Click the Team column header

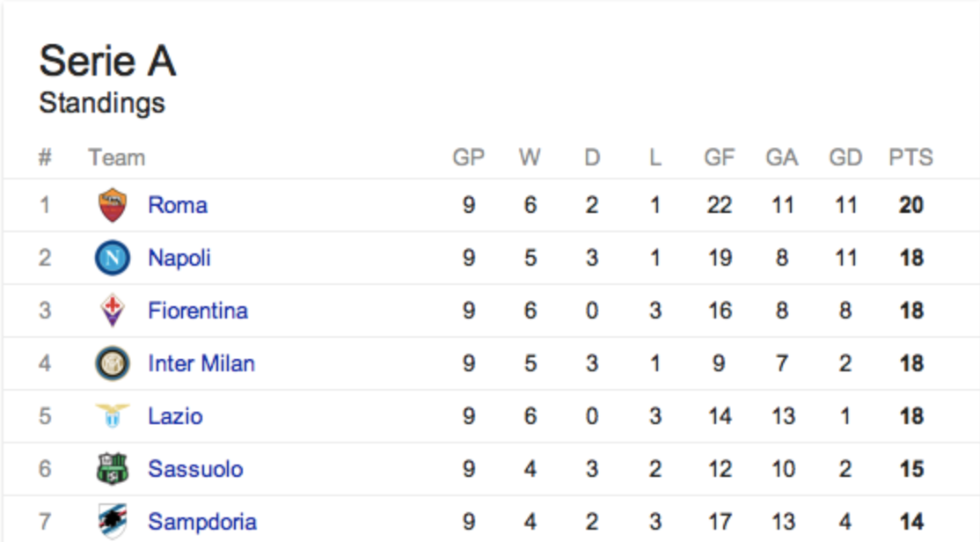point(116,157)
